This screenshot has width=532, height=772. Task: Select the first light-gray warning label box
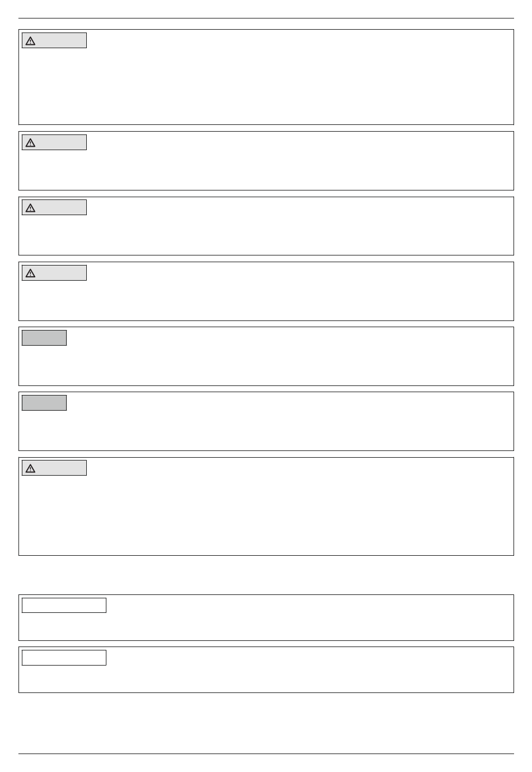(x=54, y=40)
